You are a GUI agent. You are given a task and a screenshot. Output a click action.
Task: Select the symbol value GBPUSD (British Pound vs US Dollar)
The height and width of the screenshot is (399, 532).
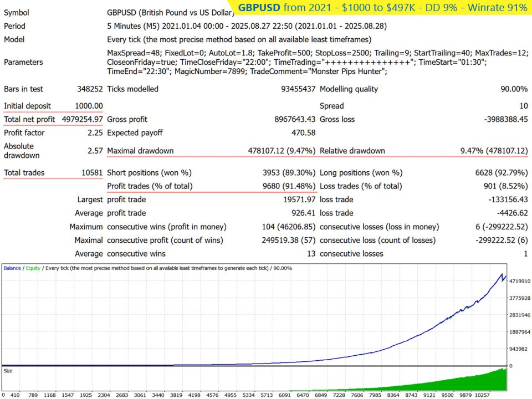[171, 13]
